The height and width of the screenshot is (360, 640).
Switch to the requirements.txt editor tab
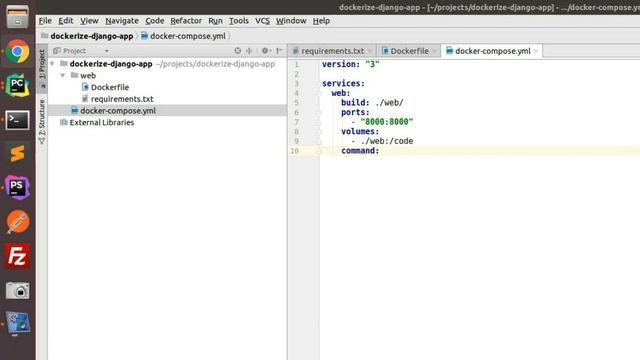pyautogui.click(x=332, y=51)
